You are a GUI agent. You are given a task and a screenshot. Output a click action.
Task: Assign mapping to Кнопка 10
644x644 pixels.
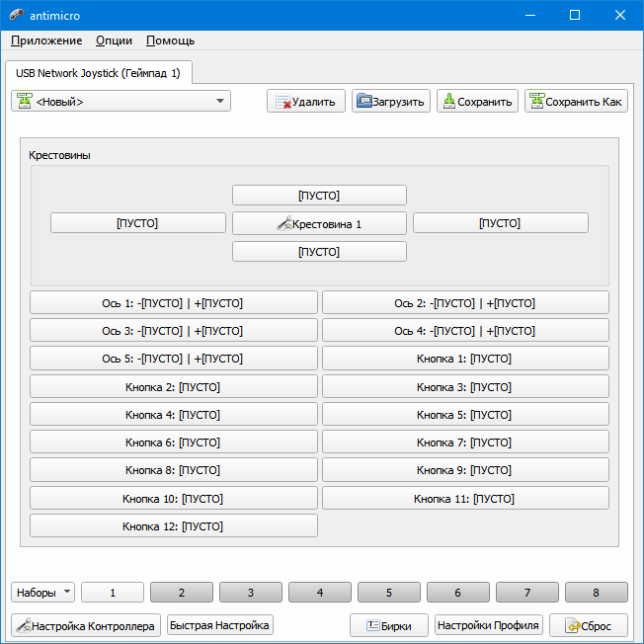point(173,498)
